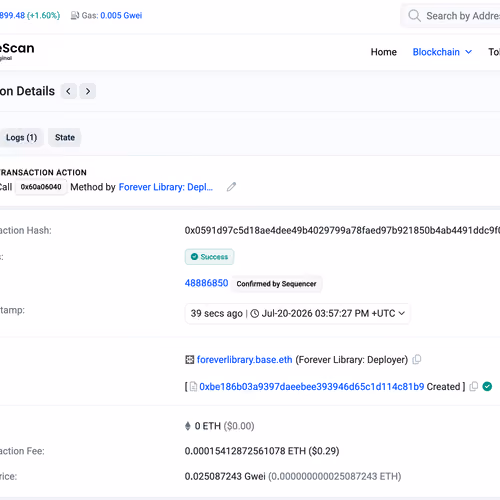Click the 0x60a06040 method badge
Viewport: 500px width, 500px height.
(41, 187)
